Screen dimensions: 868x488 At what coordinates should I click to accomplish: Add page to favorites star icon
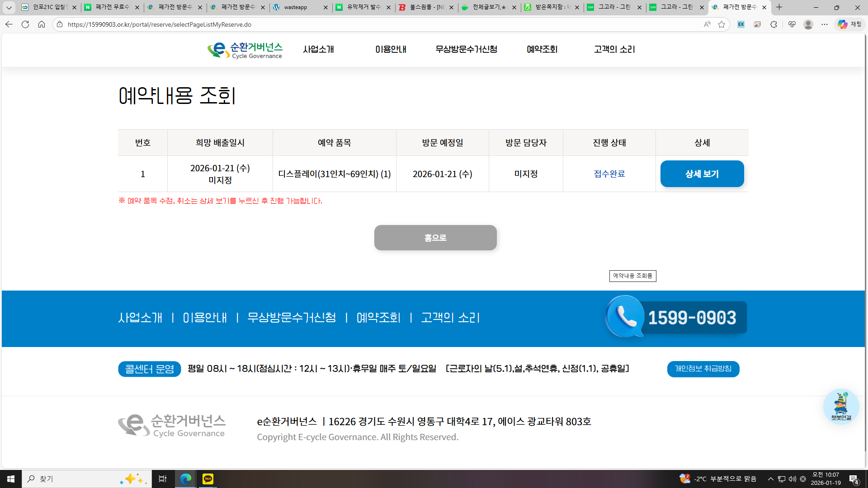point(722,24)
